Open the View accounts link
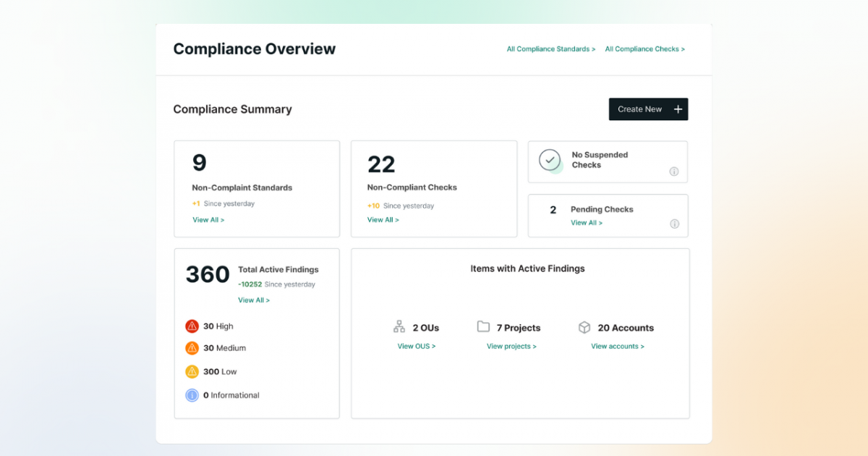The width and height of the screenshot is (868, 456). click(x=617, y=346)
